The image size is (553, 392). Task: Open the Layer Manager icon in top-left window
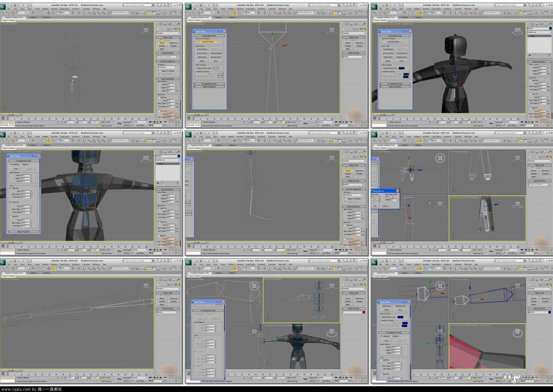[x=143, y=13]
